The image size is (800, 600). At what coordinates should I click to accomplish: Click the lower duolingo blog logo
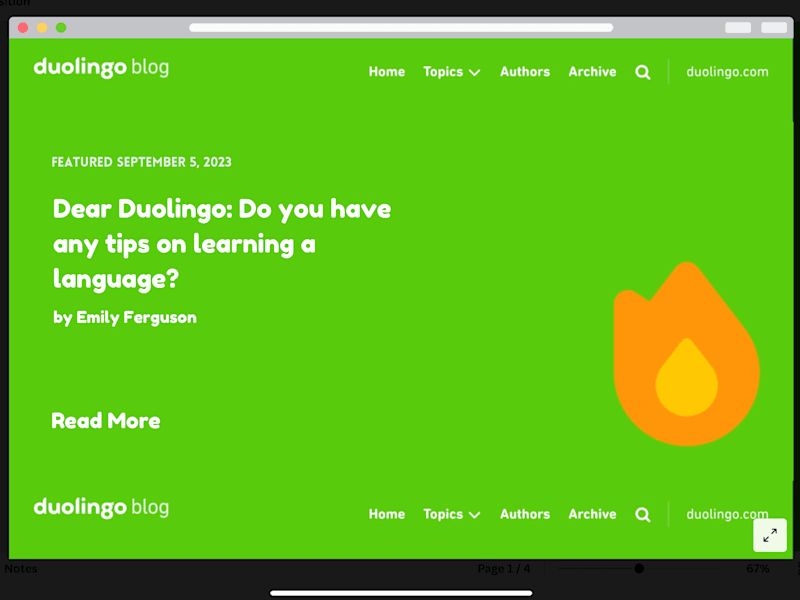click(x=101, y=508)
